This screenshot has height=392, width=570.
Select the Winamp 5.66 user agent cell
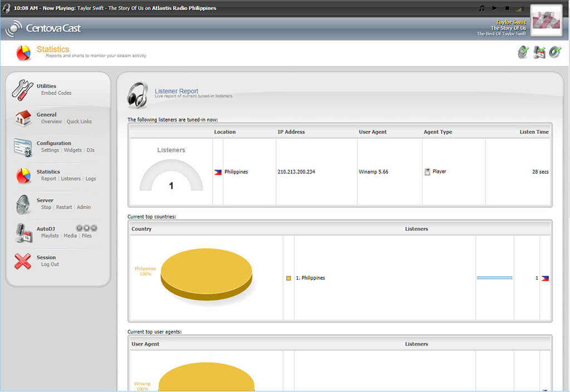click(374, 172)
